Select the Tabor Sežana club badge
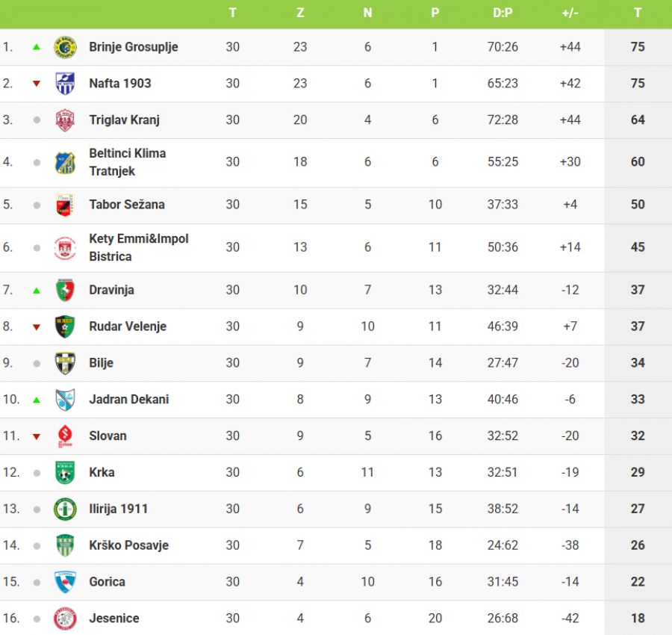The width and height of the screenshot is (672, 635). pyautogui.click(x=65, y=205)
